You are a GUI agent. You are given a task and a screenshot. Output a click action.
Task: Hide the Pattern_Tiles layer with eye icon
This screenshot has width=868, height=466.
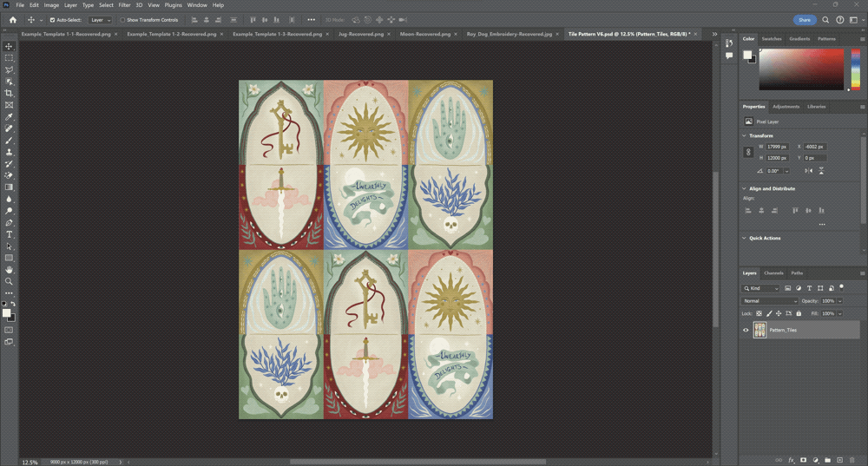746,331
